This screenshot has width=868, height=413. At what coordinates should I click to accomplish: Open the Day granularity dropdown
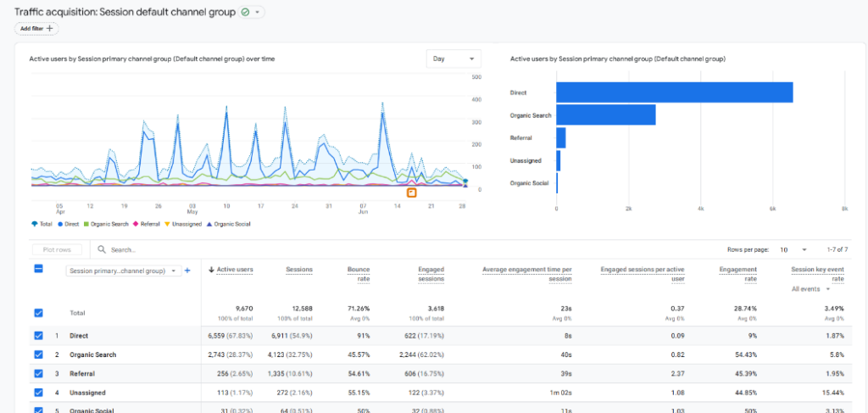pos(453,59)
